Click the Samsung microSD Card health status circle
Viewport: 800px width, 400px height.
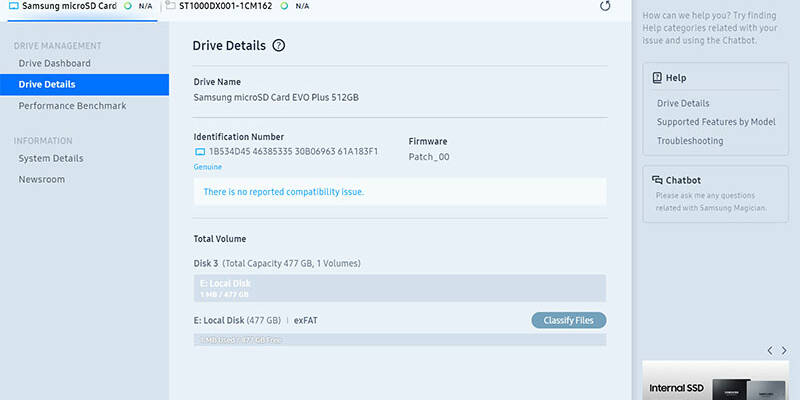[x=128, y=6]
